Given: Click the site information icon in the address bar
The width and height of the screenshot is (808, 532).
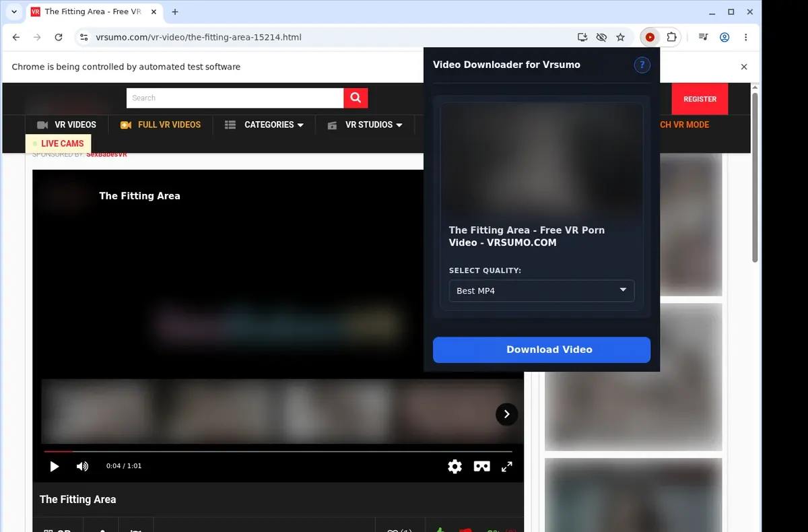Looking at the screenshot, I should pyautogui.click(x=83, y=38).
